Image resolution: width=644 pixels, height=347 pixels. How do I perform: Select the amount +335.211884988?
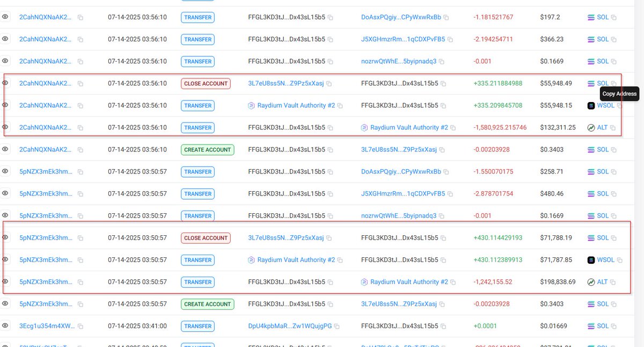tap(497, 83)
